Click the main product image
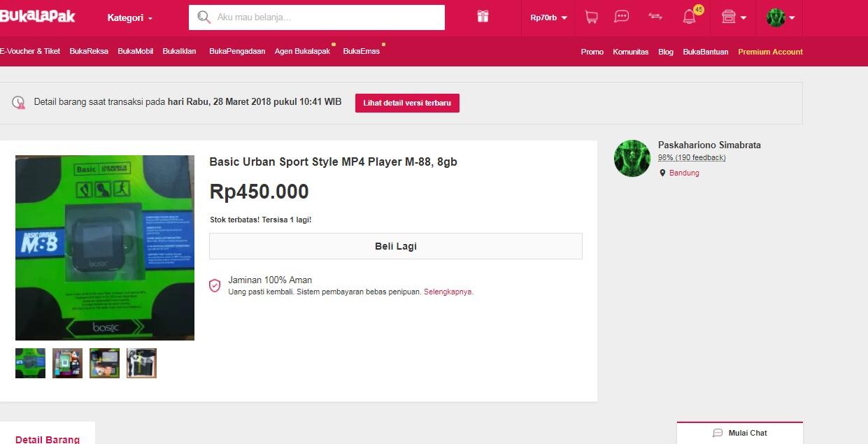This screenshot has height=444, width=868. (105, 248)
